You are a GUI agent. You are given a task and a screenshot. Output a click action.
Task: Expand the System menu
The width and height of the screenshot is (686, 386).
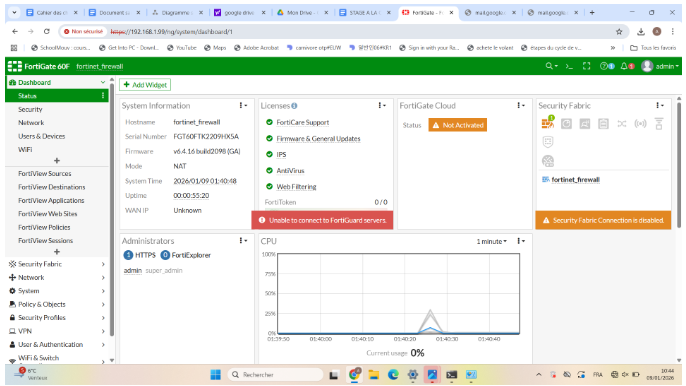[x=57, y=291]
